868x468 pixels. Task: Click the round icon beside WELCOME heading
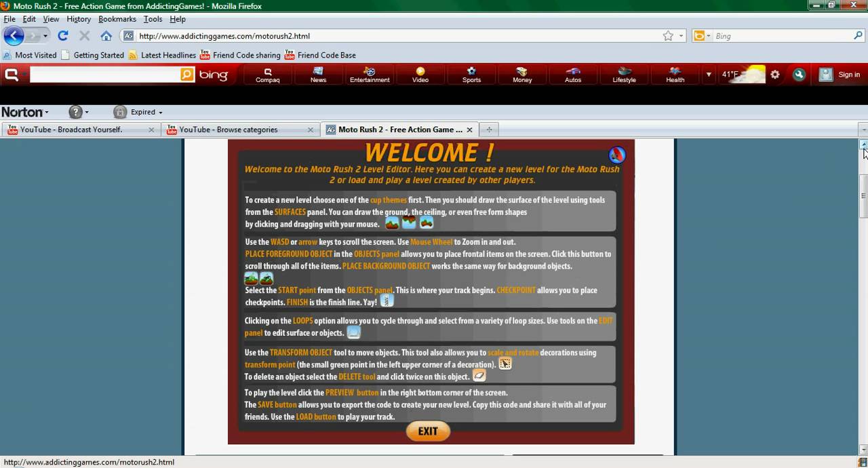coord(616,155)
